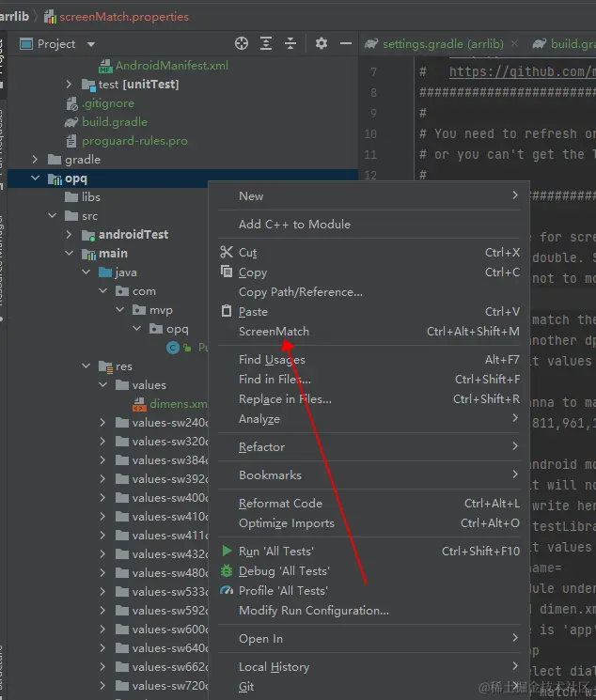Image resolution: width=596 pixels, height=700 pixels.
Task: Open the Analyze submenu
Action: click(x=369, y=419)
